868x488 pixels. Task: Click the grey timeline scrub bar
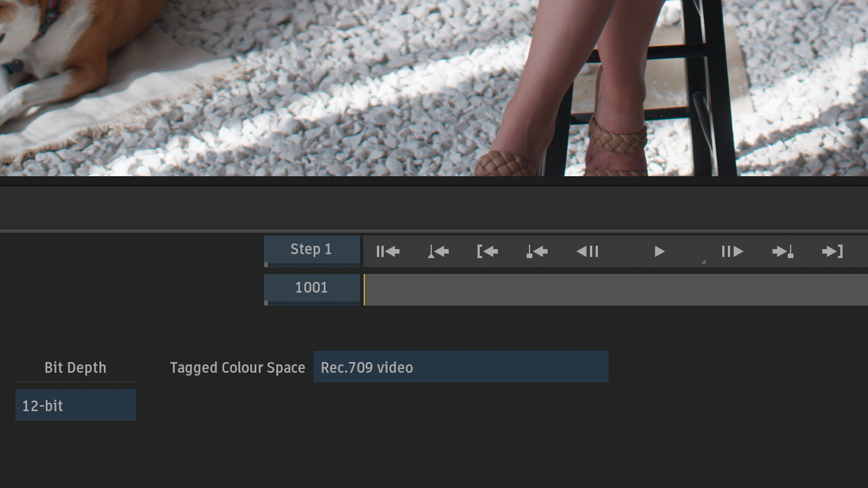616,290
